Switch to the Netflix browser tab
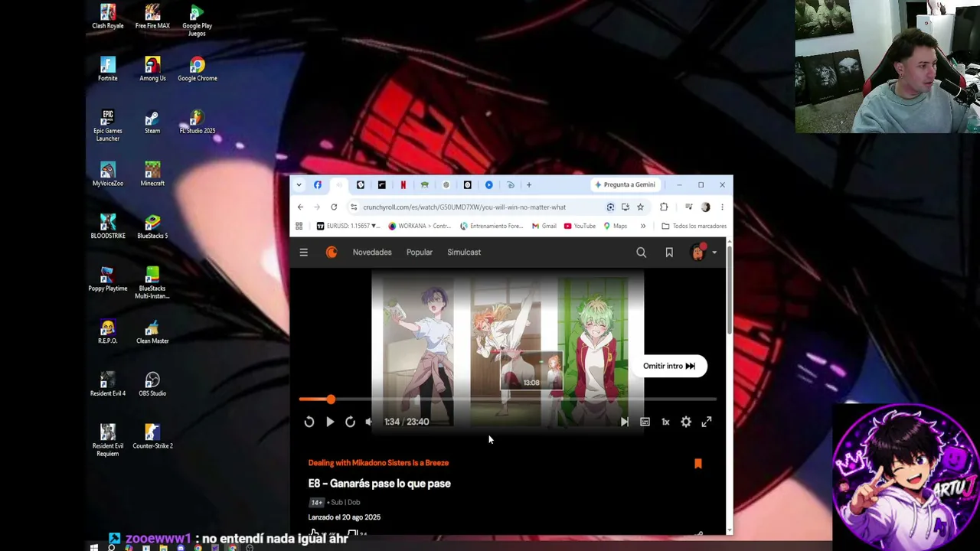This screenshot has height=551, width=980. 403,184
